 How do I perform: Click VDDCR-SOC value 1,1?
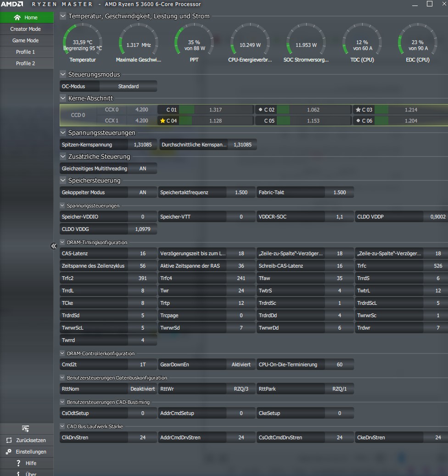pos(339,217)
